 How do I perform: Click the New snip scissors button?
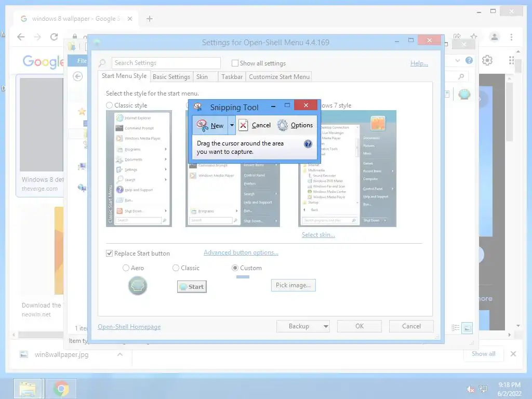[210, 126]
